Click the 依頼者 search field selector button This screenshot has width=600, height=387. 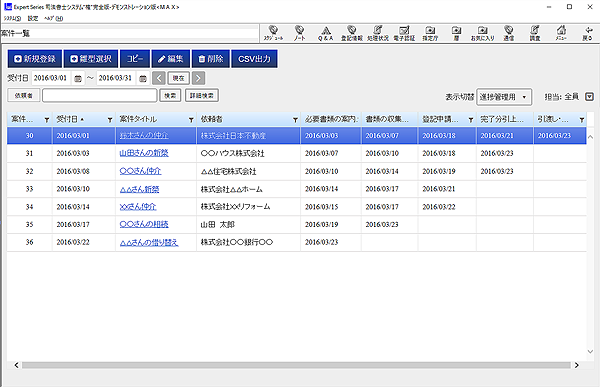tap(24, 95)
